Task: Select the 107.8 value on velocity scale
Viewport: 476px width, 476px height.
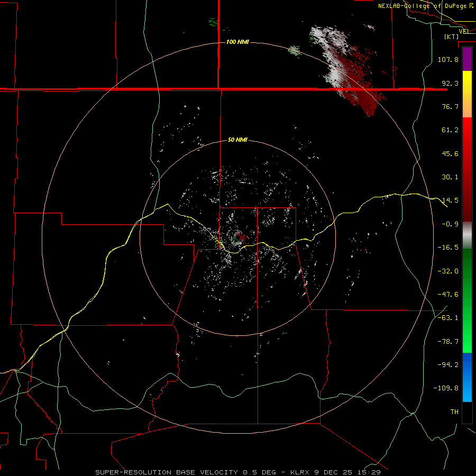Action: 448,59
